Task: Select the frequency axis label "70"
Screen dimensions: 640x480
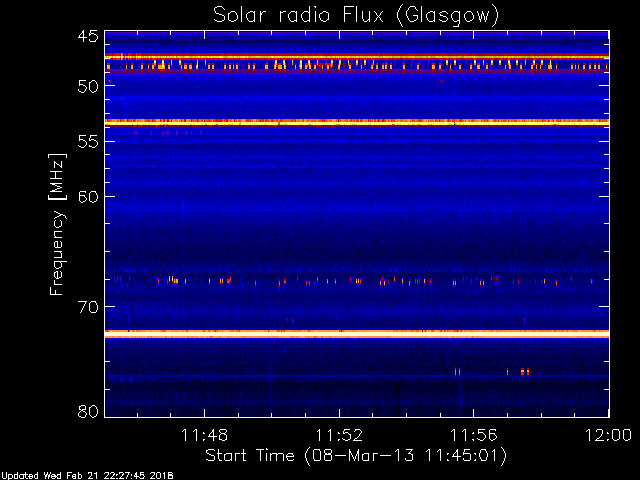Action: [x=88, y=307]
